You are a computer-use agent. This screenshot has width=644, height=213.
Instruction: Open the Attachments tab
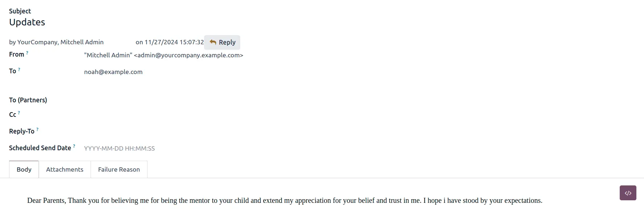tap(65, 169)
